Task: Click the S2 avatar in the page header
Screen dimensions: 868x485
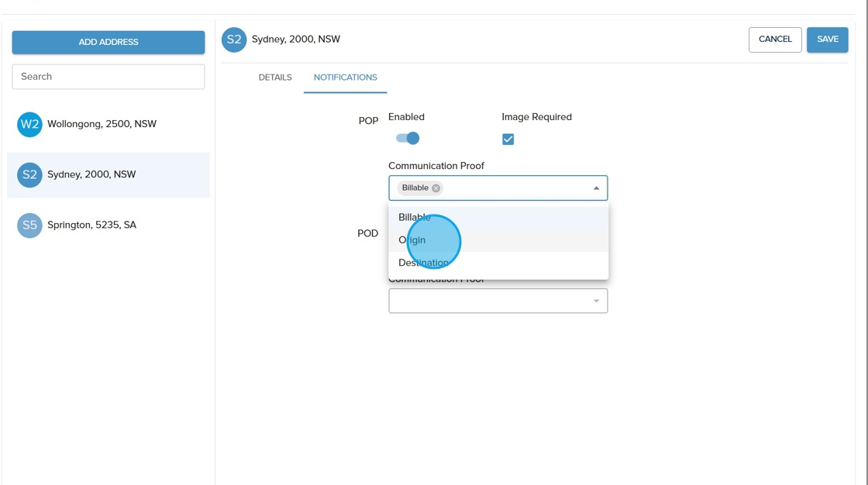Action: (234, 40)
